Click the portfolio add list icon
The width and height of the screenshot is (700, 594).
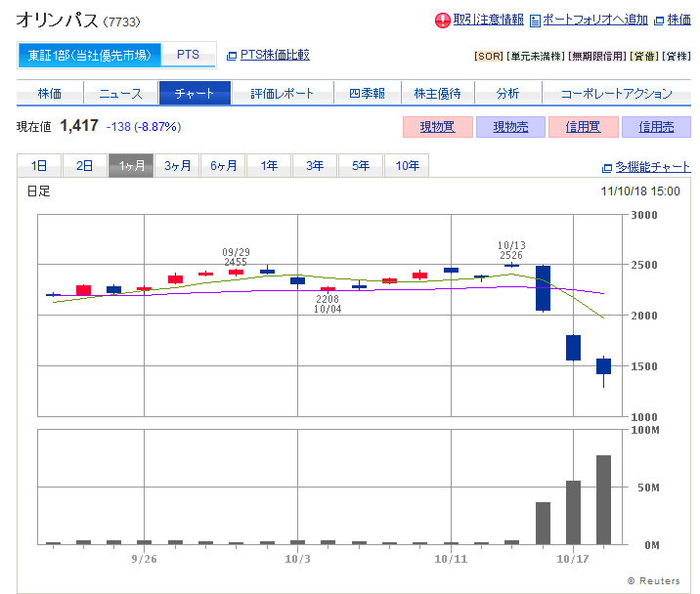coord(535,21)
